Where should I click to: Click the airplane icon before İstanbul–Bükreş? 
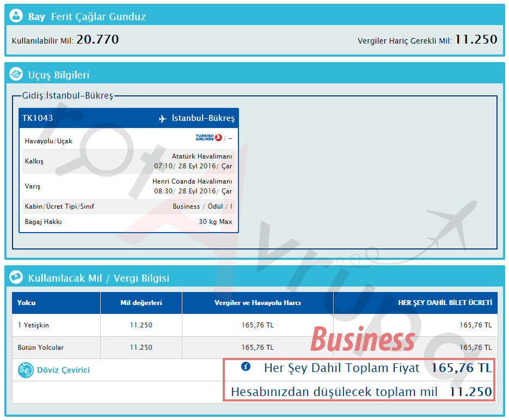tap(162, 119)
